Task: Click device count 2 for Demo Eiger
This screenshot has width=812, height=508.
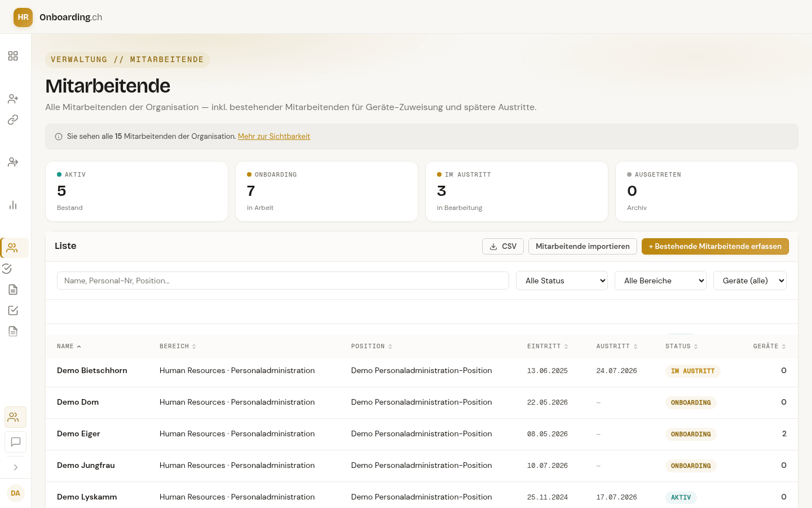Action: point(784,434)
